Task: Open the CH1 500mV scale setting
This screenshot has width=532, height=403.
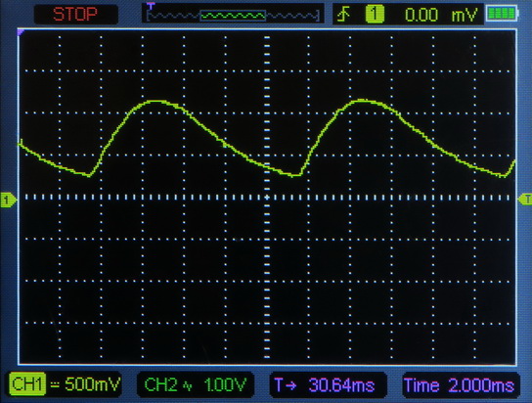Action: (x=92, y=384)
